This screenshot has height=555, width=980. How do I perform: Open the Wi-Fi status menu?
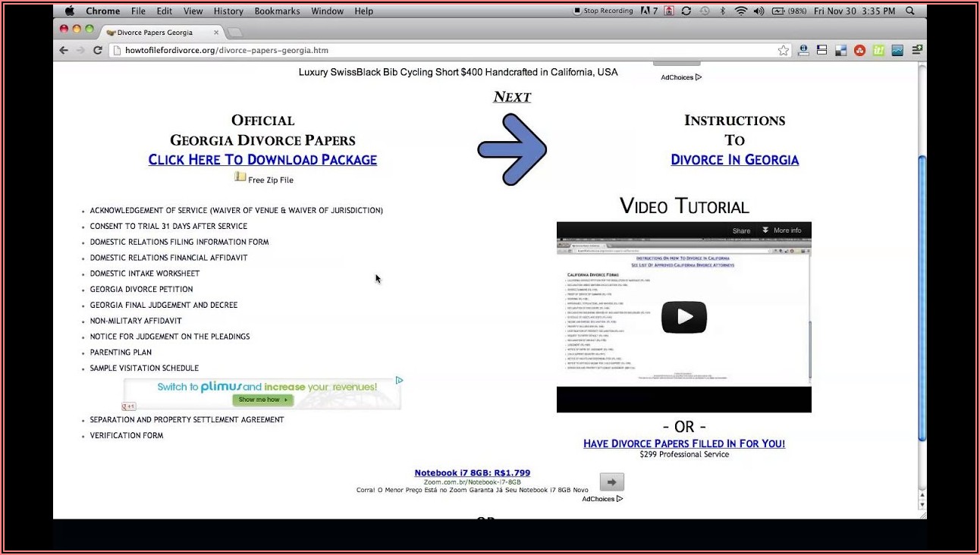point(740,11)
